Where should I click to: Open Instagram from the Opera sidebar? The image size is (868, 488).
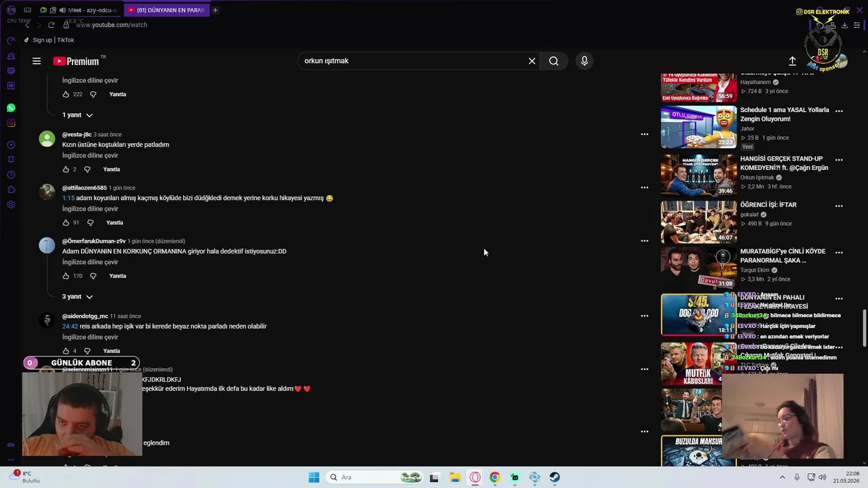point(11,123)
